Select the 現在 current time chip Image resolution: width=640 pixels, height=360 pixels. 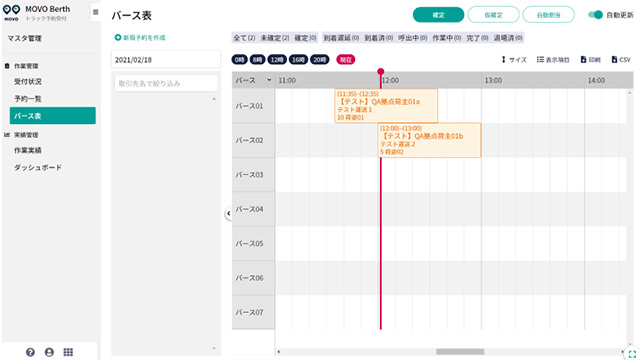[345, 60]
